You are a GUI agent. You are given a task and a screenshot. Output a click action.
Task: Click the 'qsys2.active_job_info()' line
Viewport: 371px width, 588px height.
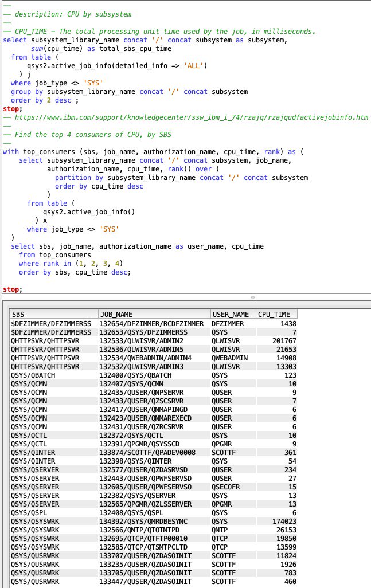89,212
